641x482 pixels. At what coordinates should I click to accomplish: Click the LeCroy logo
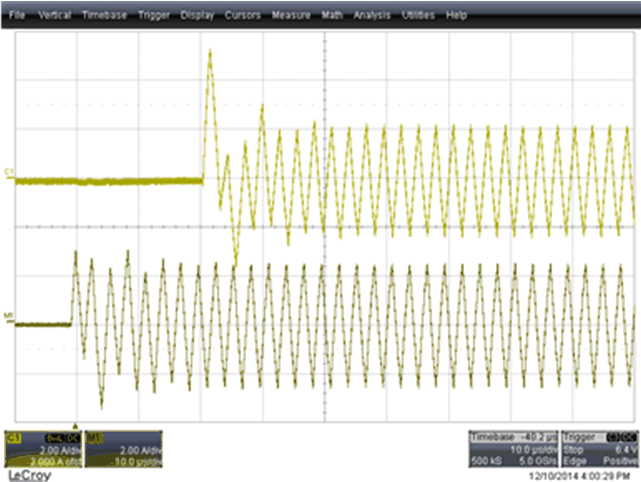tap(27, 475)
